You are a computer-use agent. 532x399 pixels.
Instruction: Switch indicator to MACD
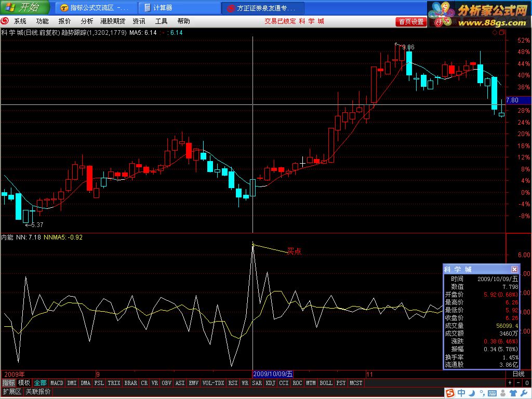point(57,383)
